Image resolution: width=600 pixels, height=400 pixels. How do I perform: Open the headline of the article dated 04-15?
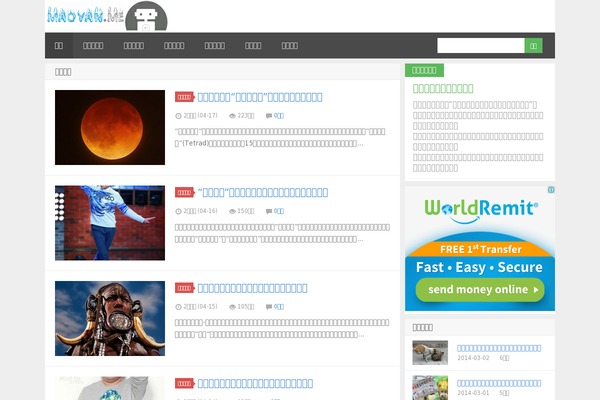click(x=252, y=288)
